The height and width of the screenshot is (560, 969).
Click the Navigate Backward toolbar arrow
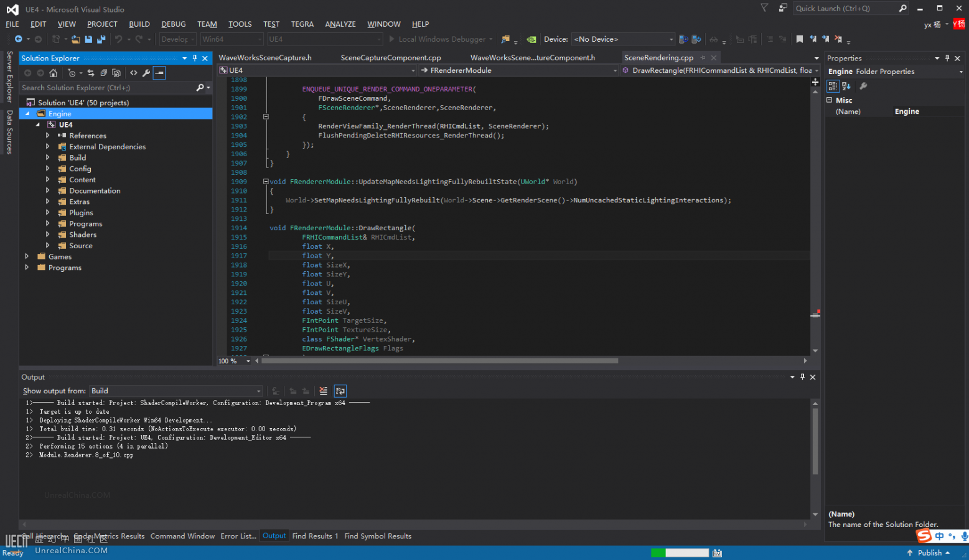click(x=19, y=39)
